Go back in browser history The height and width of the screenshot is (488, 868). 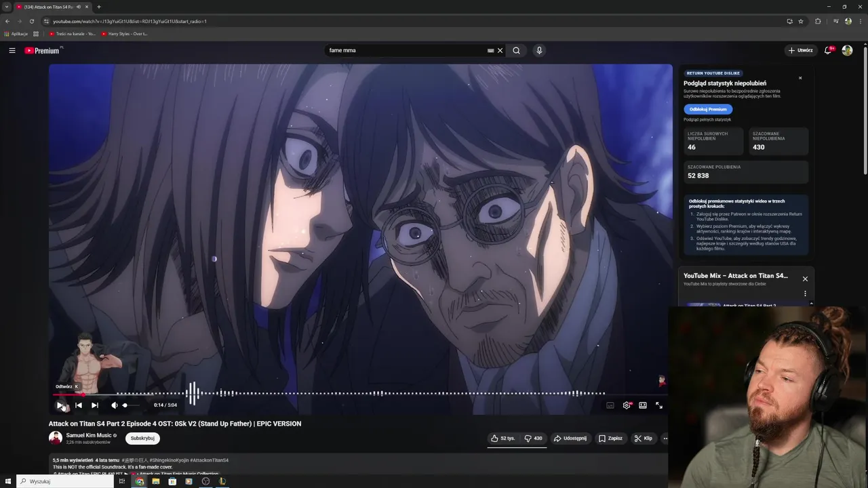(x=7, y=21)
